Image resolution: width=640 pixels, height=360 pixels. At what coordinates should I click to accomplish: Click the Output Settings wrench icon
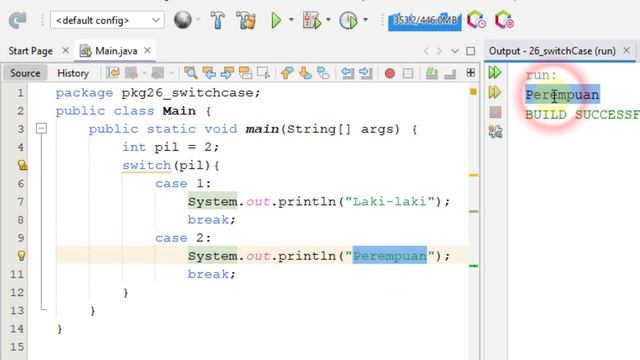495,131
